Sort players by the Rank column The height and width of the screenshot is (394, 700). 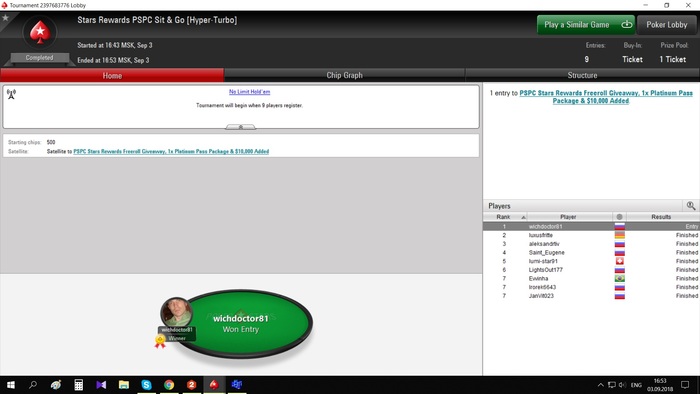point(505,217)
